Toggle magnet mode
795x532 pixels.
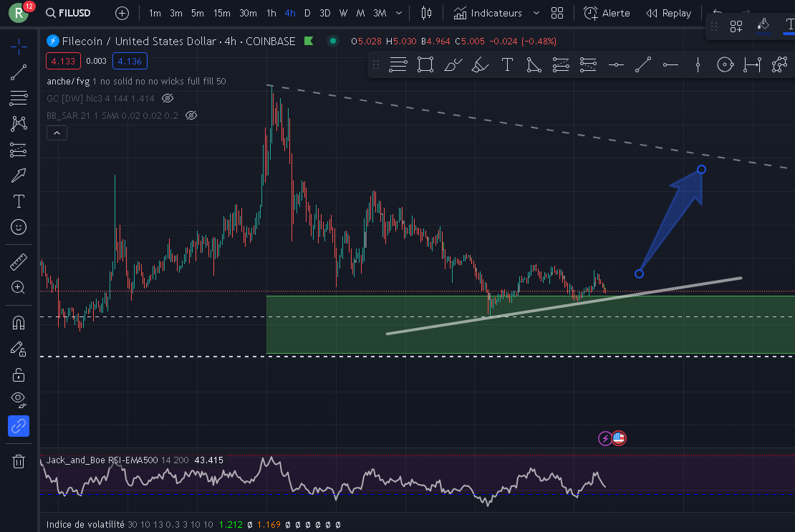pyautogui.click(x=19, y=323)
